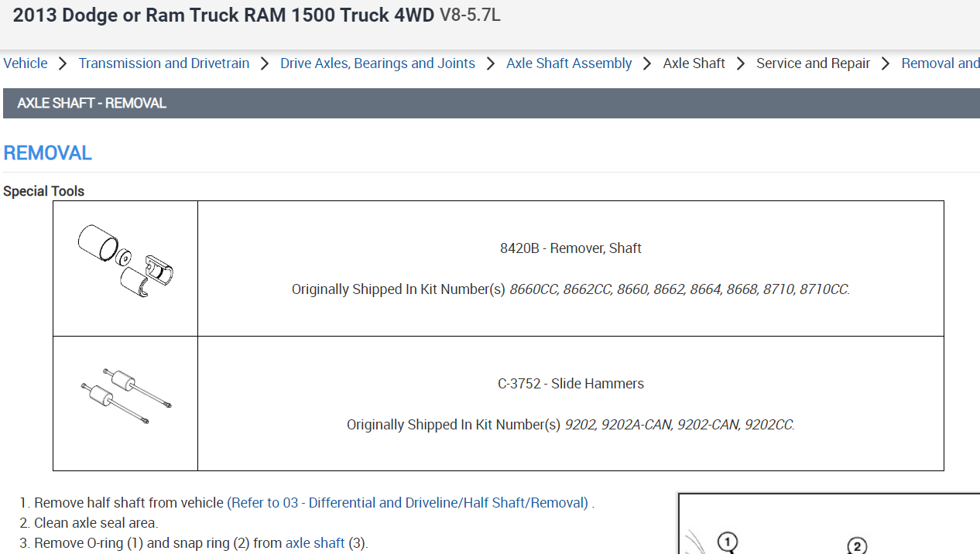
Task: Click the chevron after Axle Shaft Assembly
Action: pyautogui.click(x=647, y=63)
